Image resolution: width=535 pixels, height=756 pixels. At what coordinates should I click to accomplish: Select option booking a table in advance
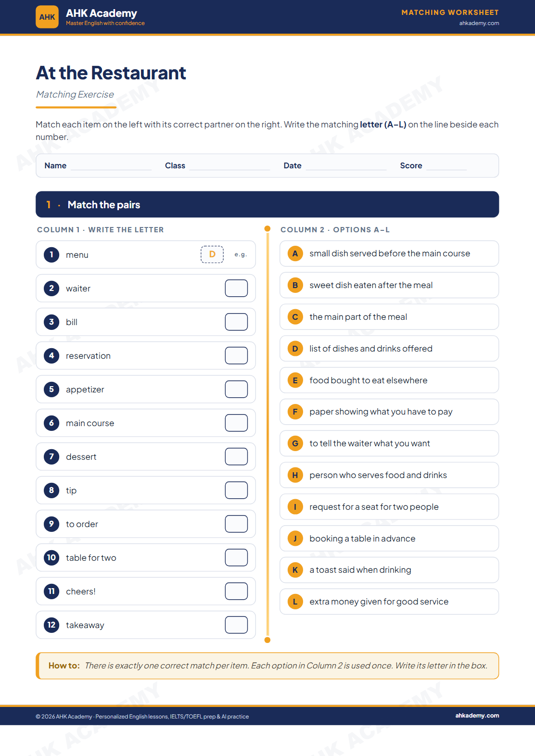[389, 539]
